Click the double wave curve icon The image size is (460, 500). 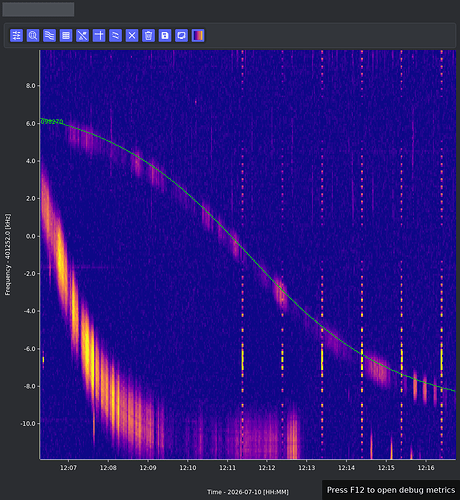115,35
